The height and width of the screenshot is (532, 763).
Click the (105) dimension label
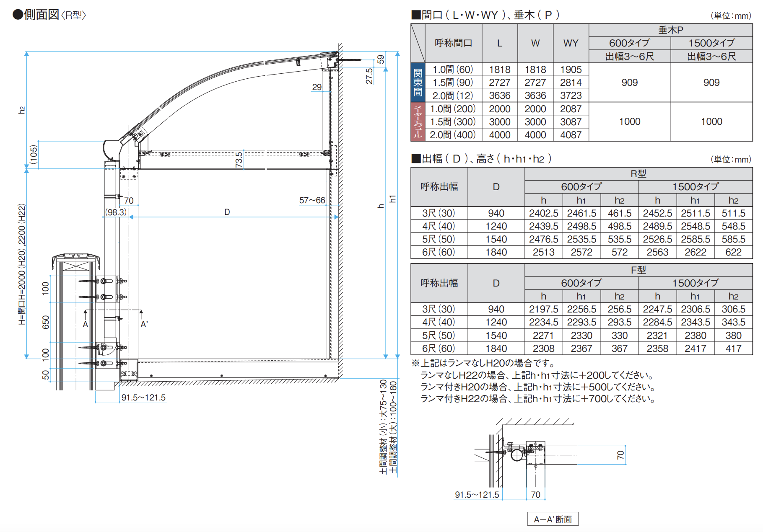click(x=34, y=155)
